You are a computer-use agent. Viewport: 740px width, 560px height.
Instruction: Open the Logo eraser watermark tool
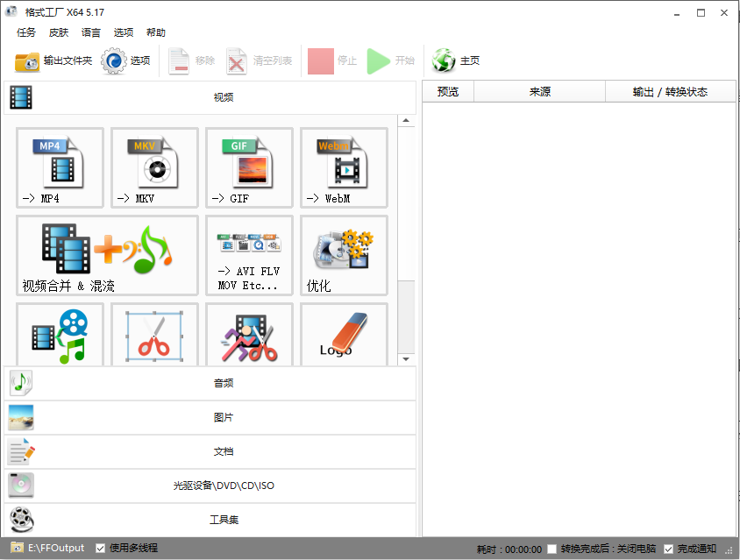344,335
